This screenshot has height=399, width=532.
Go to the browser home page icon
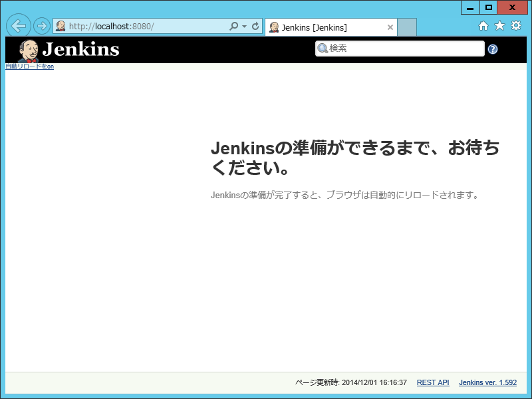pos(483,26)
